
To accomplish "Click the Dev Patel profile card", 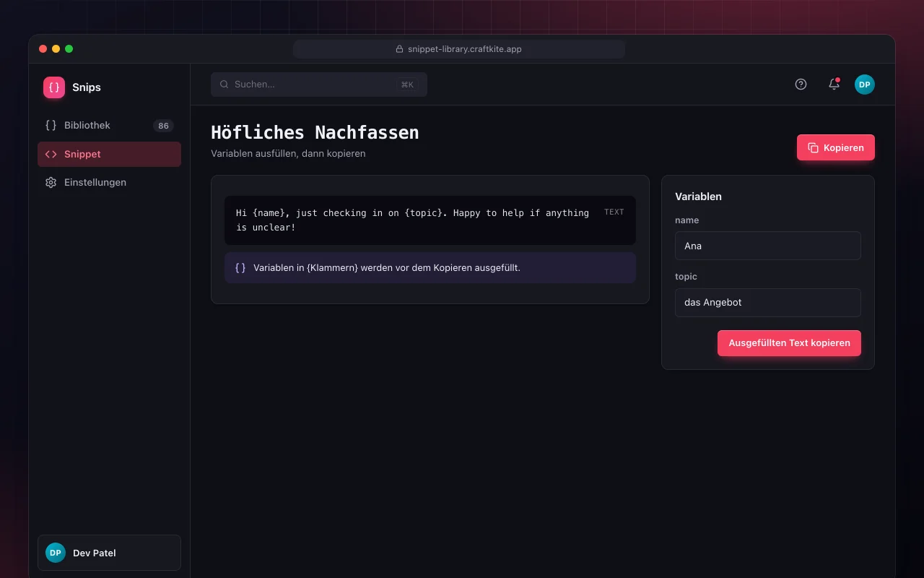I will point(109,553).
